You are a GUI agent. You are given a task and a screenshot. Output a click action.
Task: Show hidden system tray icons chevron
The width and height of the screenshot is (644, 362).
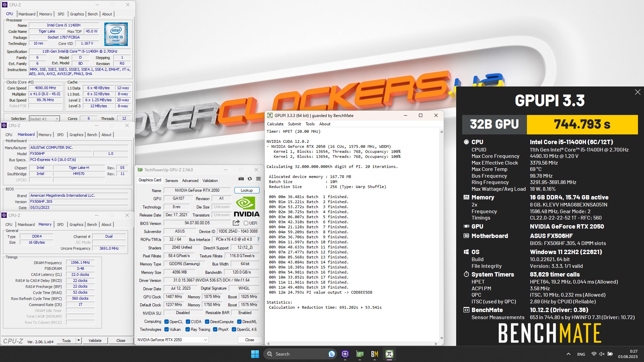click(568, 354)
